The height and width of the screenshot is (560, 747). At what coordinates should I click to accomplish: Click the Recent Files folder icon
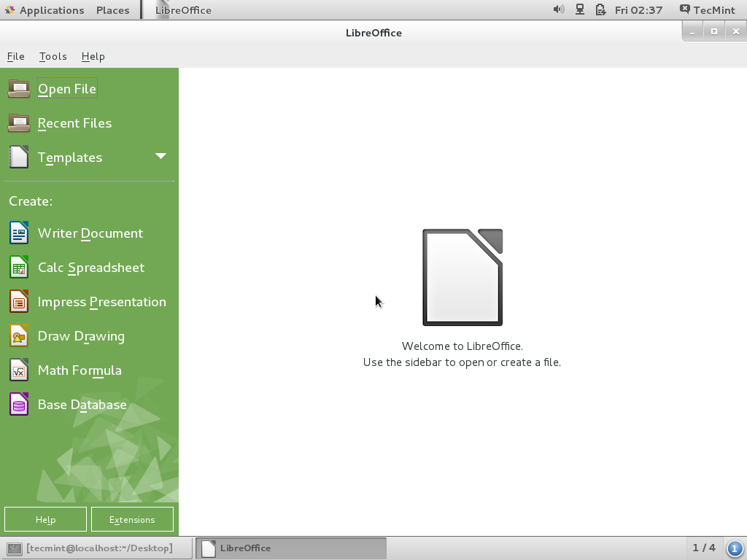[x=19, y=122]
